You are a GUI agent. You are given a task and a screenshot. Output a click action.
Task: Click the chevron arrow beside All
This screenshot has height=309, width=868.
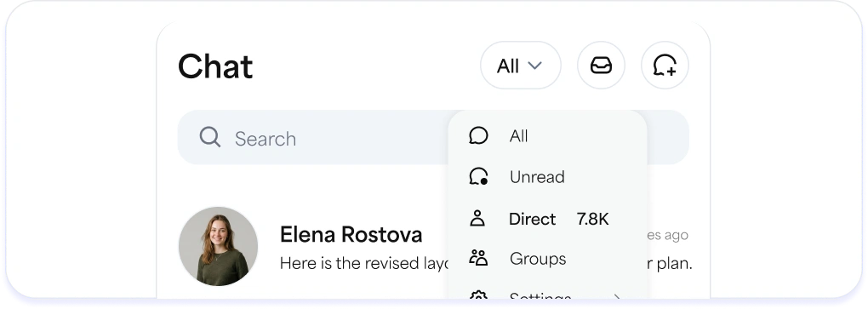click(534, 66)
